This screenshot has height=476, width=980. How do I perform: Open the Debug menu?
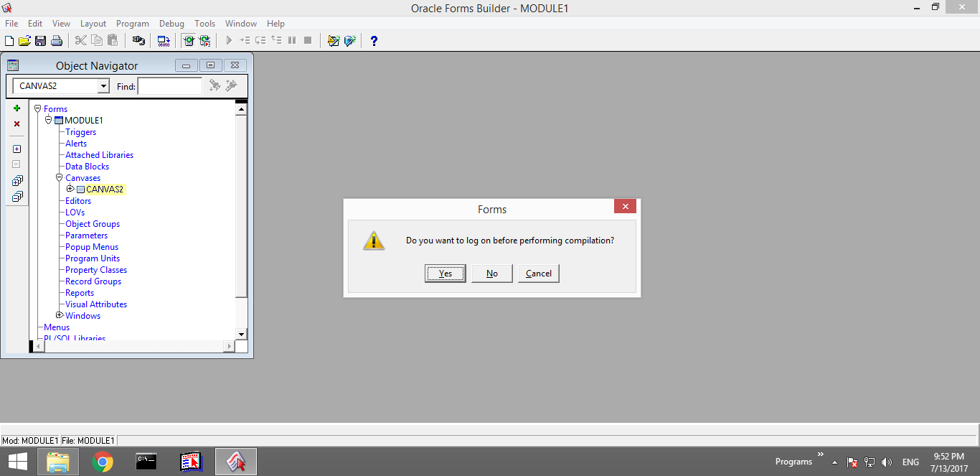tap(171, 23)
